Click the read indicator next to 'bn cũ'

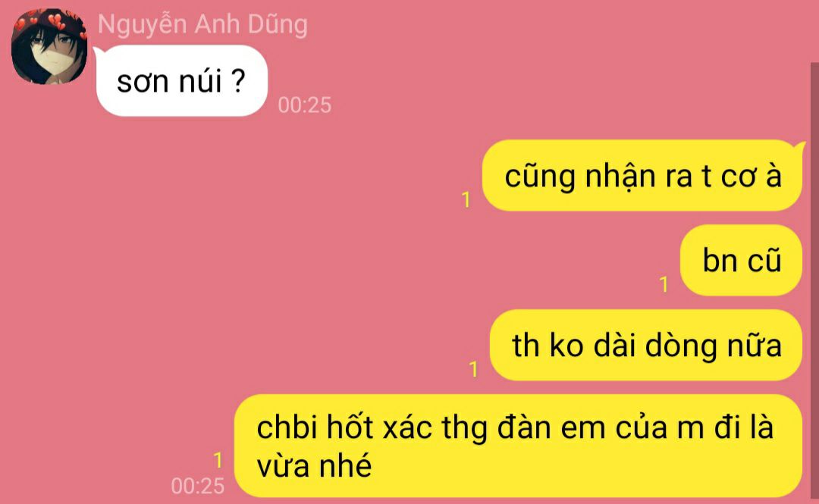coord(664,284)
